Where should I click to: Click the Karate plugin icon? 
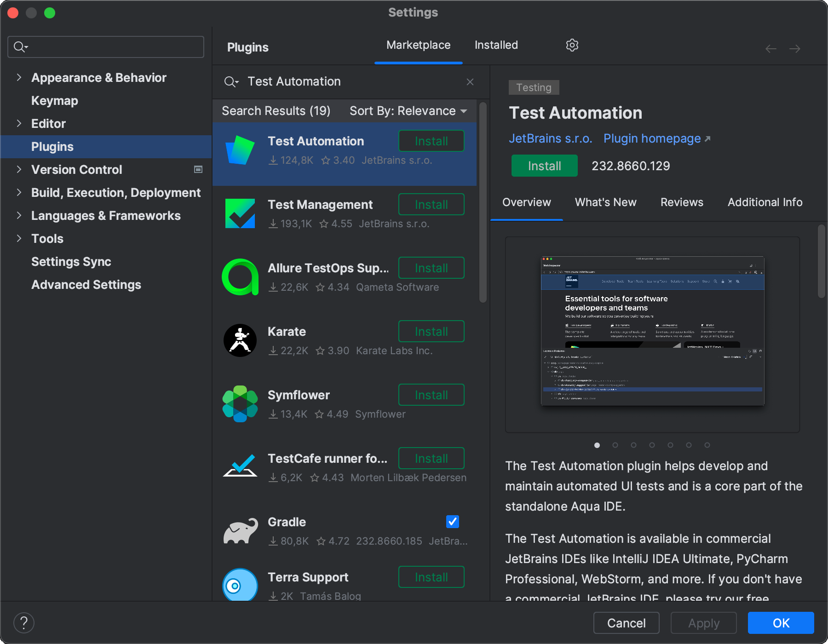pyautogui.click(x=240, y=340)
